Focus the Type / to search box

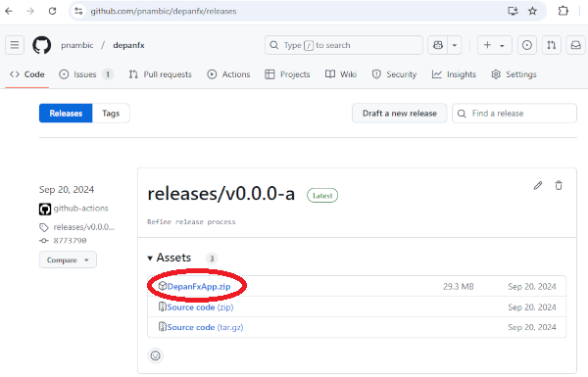(x=344, y=45)
